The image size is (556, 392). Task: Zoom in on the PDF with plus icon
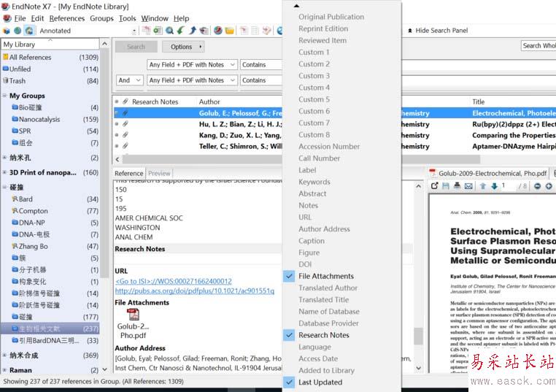pos(549,186)
